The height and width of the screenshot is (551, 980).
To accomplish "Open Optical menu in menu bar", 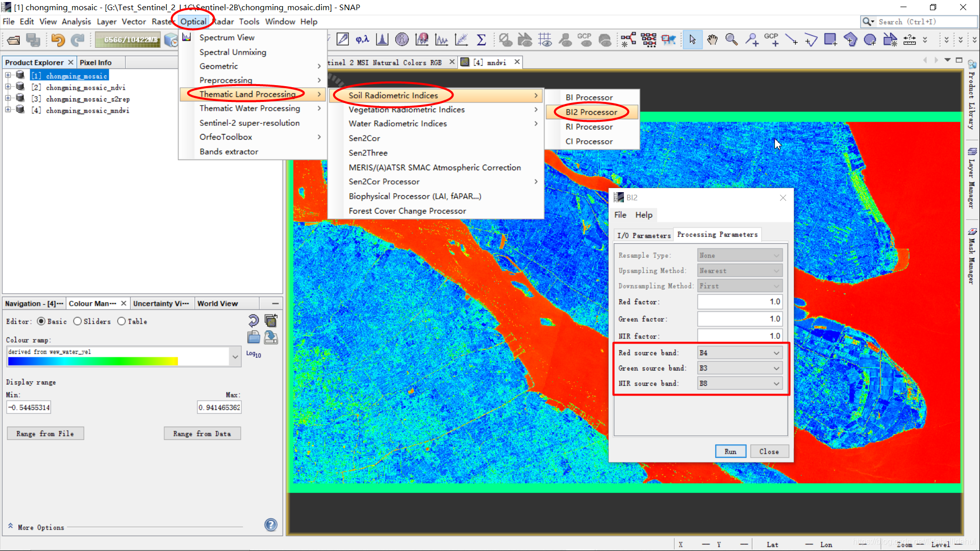I will pos(193,21).
